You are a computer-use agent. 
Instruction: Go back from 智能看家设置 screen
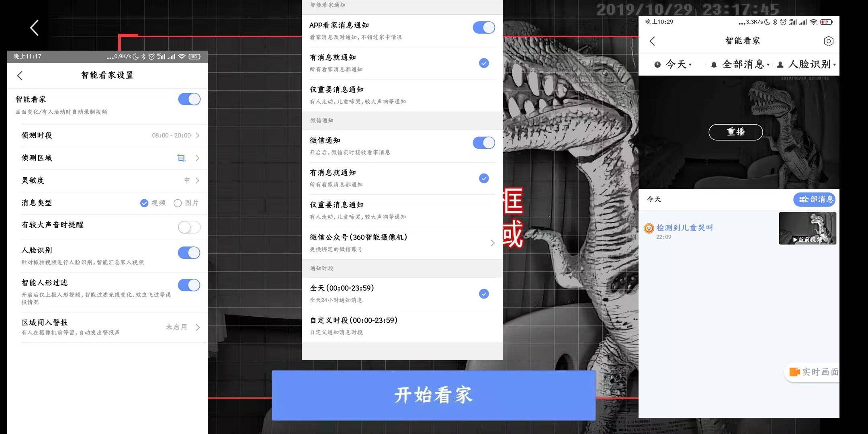[x=20, y=75]
